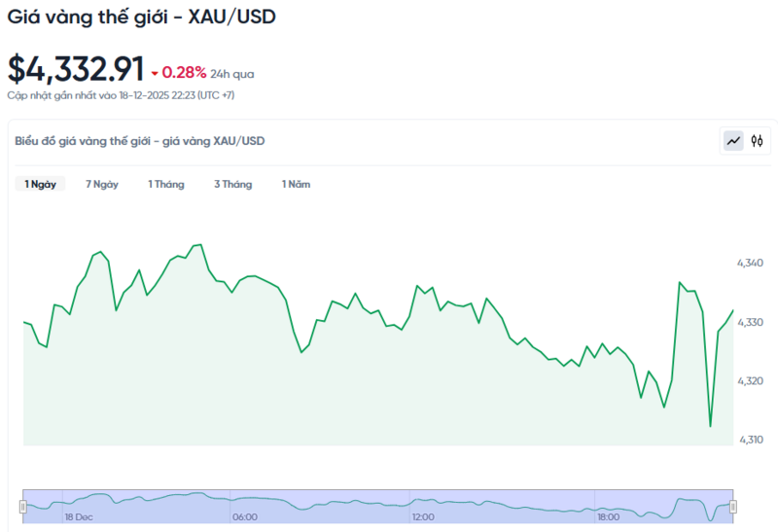Click the right range slider handle

click(x=733, y=506)
